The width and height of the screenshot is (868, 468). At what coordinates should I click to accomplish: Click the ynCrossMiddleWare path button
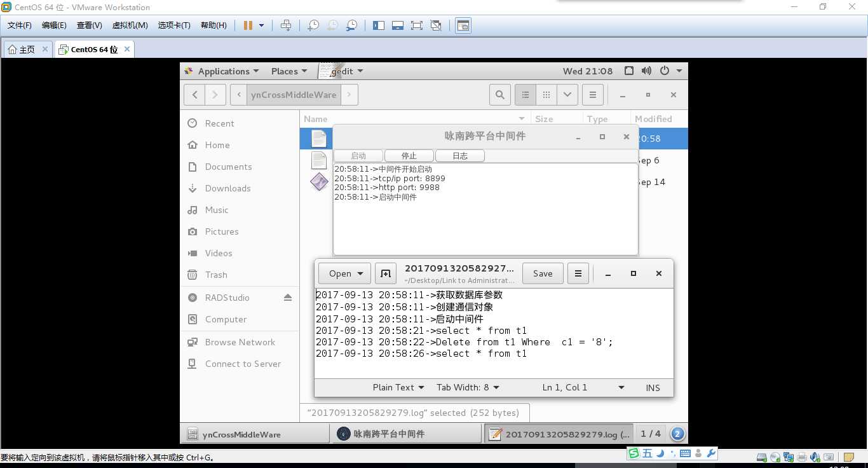point(294,95)
